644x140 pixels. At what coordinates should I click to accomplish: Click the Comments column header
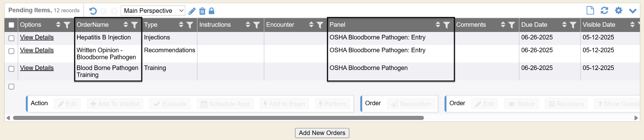(471, 24)
